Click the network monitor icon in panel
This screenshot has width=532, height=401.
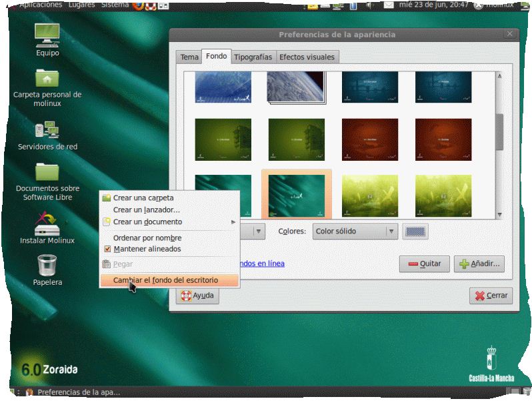point(338,5)
